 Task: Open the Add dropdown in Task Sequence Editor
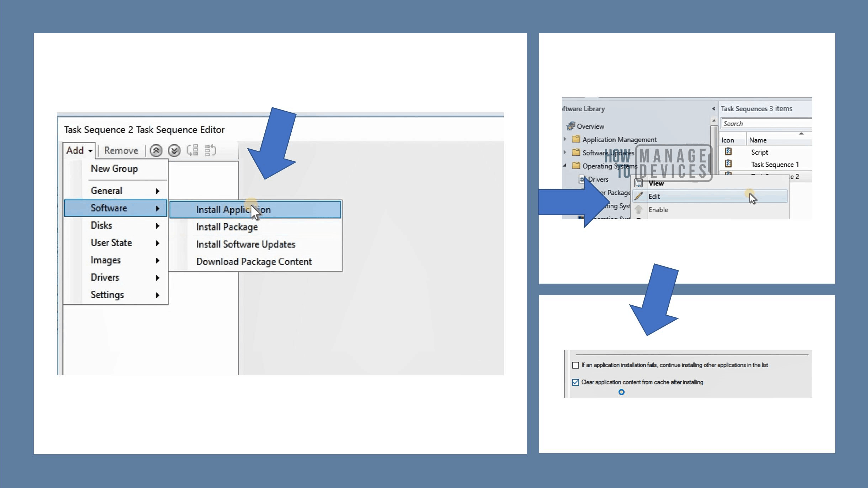pyautogui.click(x=79, y=150)
